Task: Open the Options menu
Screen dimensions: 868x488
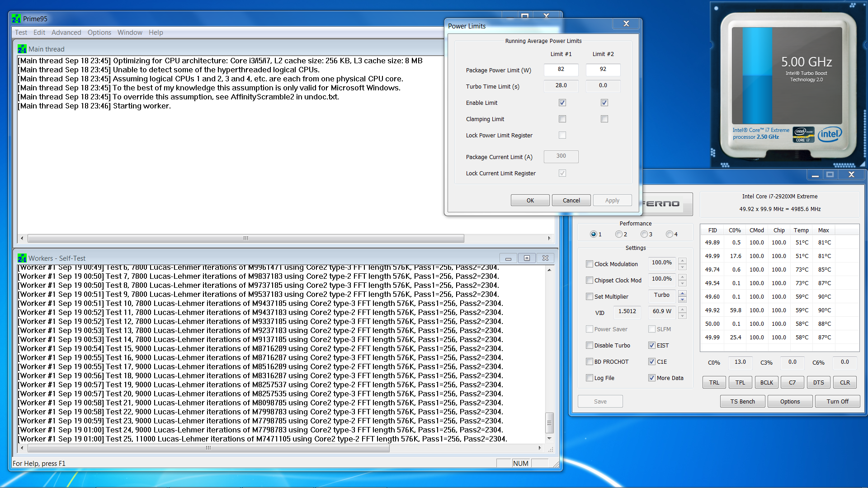Action: (x=99, y=33)
